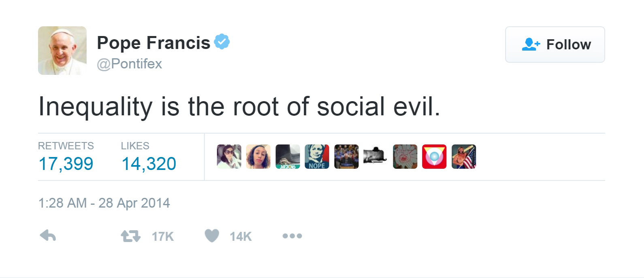The width and height of the screenshot is (644, 278).
Task: Click the reply arrow icon
Action: point(48,236)
